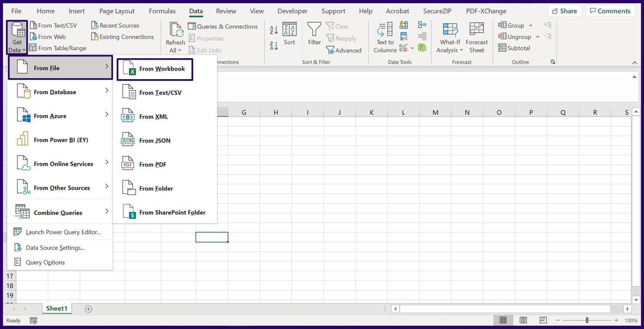644x329 pixels.
Task: Choose From SharePoint Folder option
Action: coord(165,212)
